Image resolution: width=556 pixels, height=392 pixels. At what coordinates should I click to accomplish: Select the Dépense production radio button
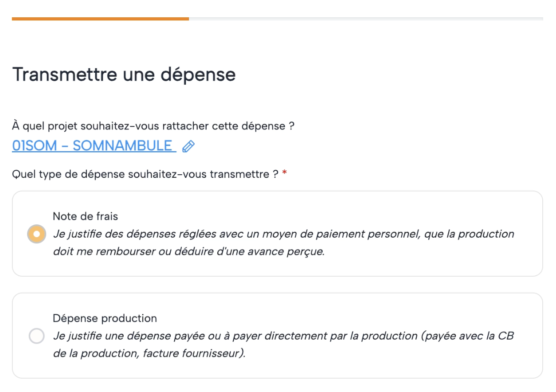click(36, 336)
